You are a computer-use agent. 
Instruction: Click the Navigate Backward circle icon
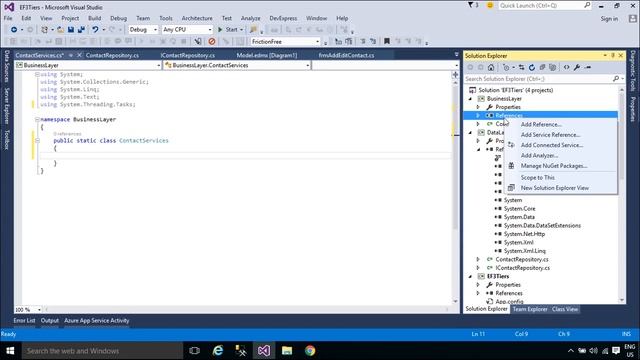tap(14, 30)
